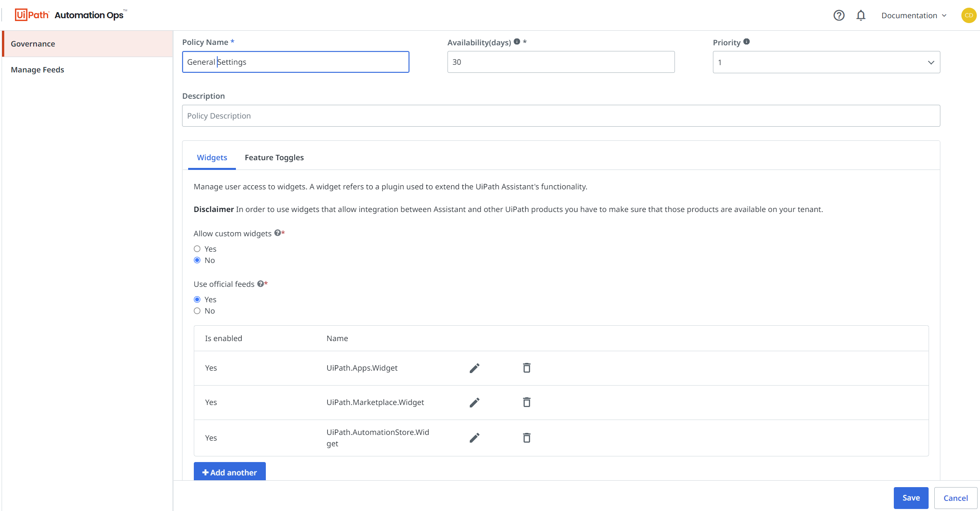The height and width of the screenshot is (511, 980).
Task: Click the Priority info icon
Action: 747,42
